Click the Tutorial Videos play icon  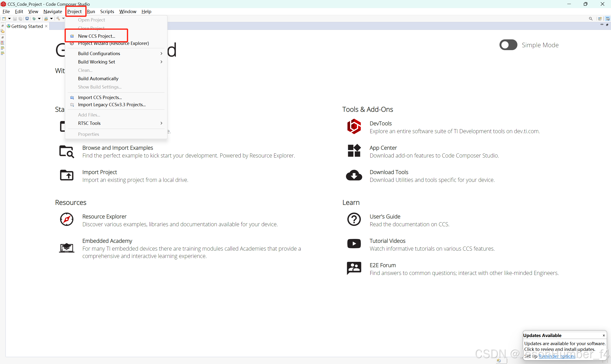point(354,244)
